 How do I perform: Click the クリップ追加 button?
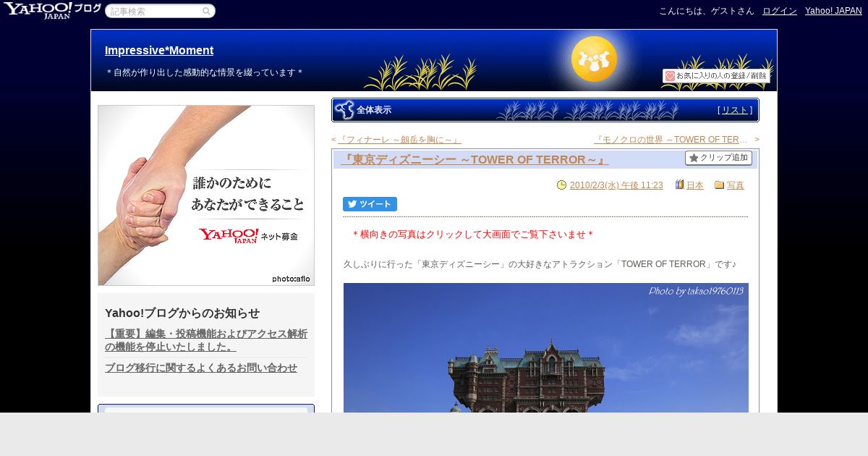tap(718, 158)
